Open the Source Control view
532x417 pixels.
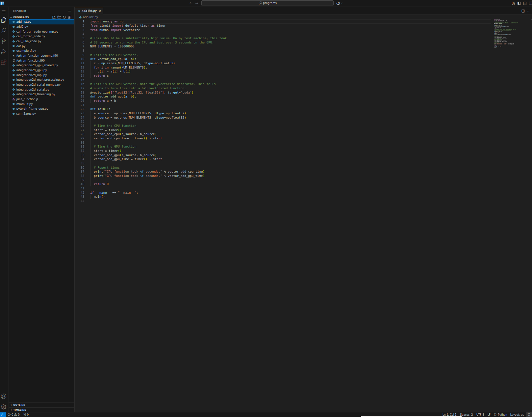pyautogui.click(x=4, y=41)
